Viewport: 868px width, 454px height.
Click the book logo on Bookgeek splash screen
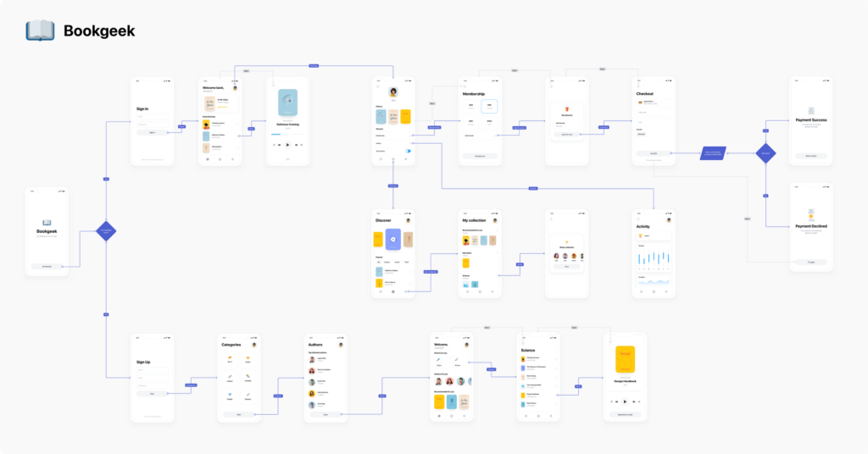pos(47,222)
